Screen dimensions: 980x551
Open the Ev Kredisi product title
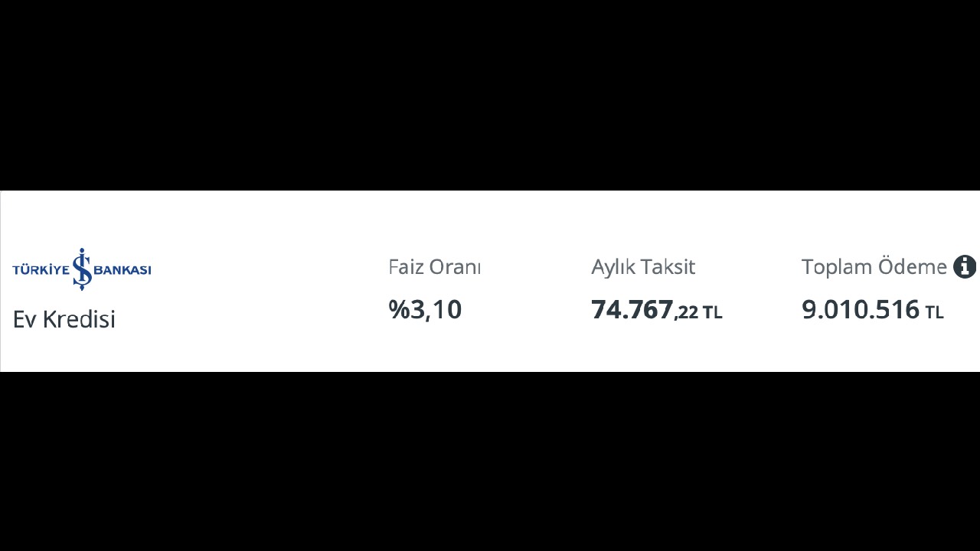tap(64, 319)
